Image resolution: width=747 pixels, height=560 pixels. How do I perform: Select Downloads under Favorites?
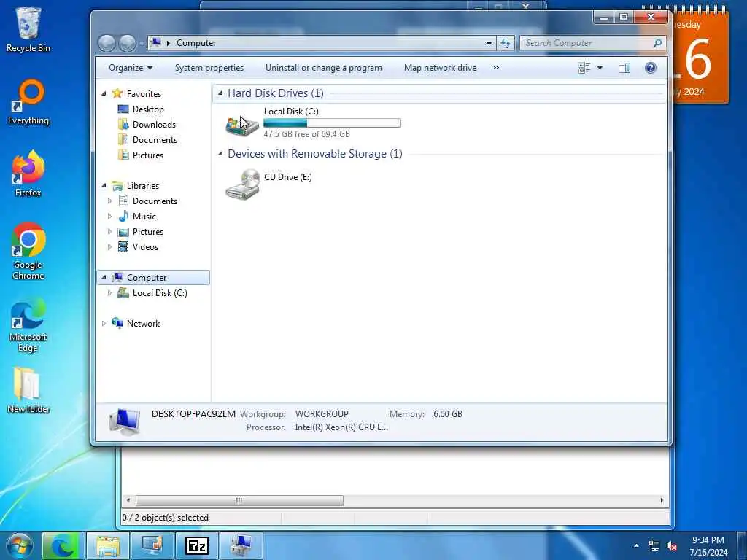tap(154, 124)
